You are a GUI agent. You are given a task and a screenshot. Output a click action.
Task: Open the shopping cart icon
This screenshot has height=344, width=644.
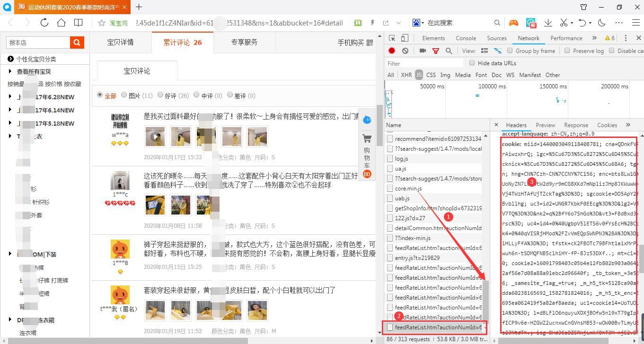click(367, 138)
